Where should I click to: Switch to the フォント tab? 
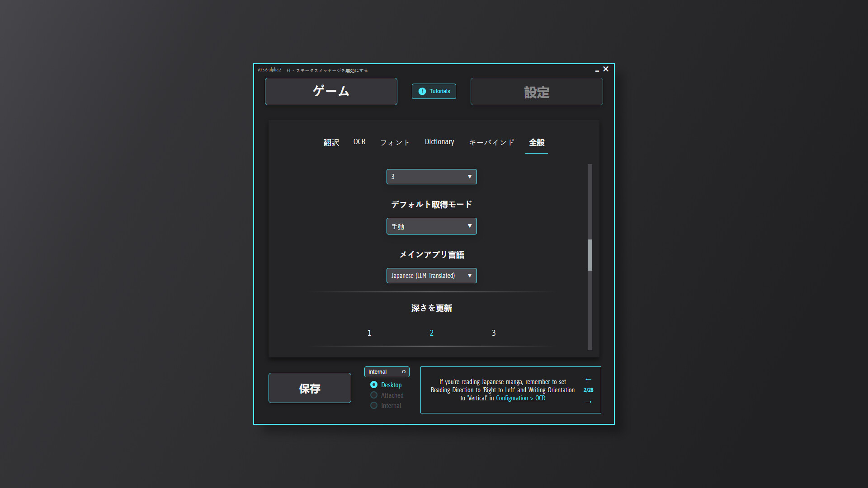(x=394, y=142)
